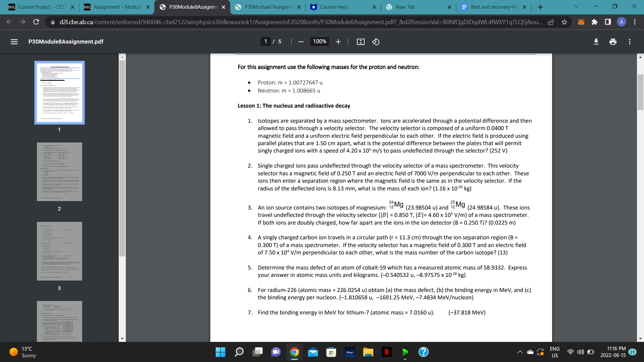The height and width of the screenshot is (362, 644).
Task: Click the share icon in address bar
Action: 551,22
